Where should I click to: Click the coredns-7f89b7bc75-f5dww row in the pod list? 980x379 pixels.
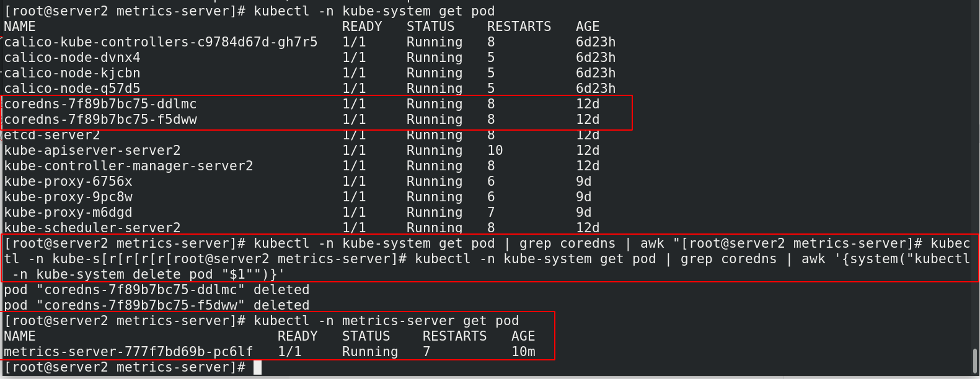[100, 120]
